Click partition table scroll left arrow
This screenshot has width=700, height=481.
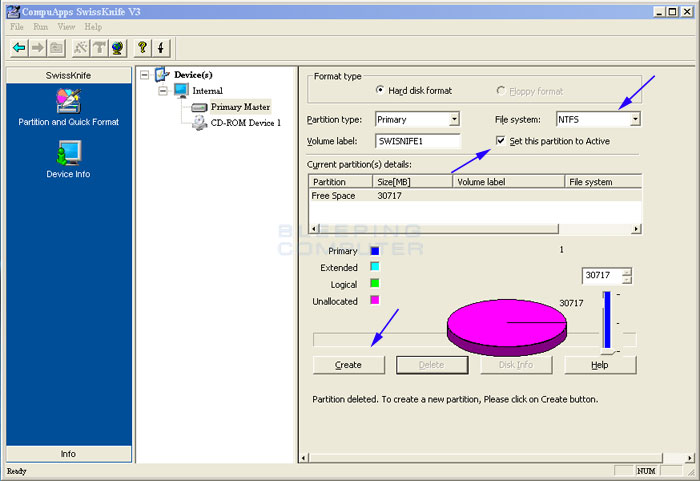click(x=314, y=229)
